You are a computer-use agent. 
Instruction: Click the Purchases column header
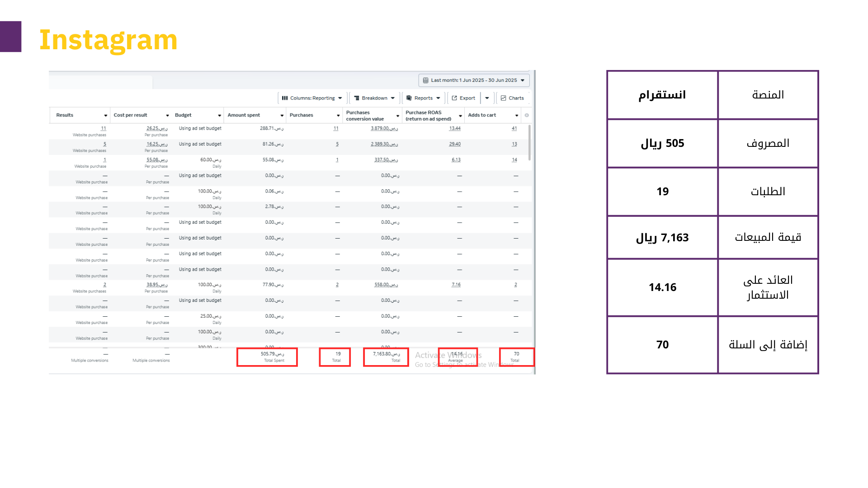[x=302, y=115]
